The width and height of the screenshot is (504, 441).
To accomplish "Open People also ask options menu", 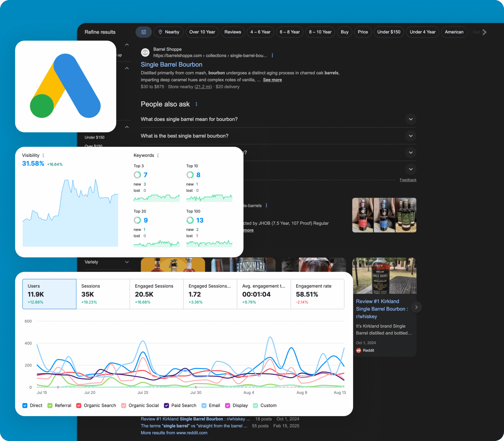I will coord(196,104).
